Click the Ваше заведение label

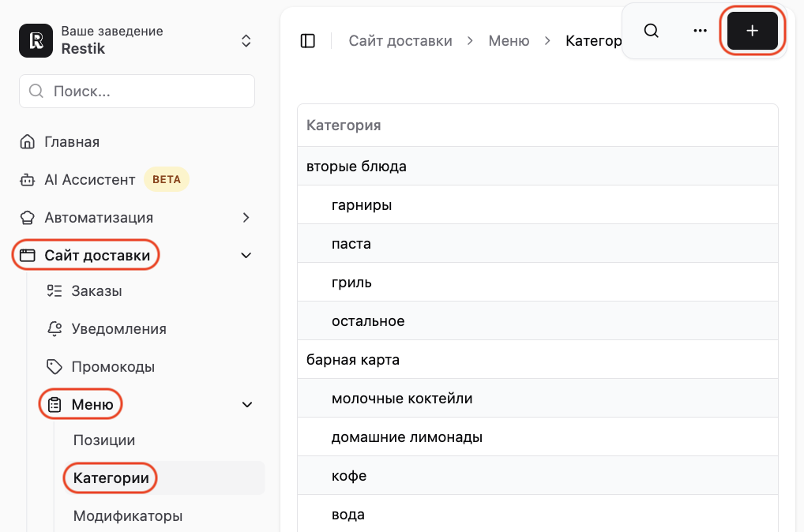(x=112, y=31)
